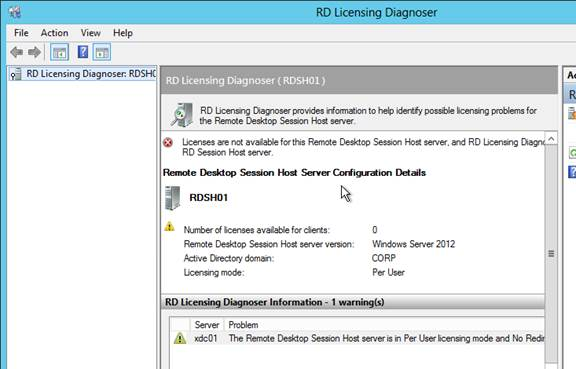Click the vertical scrollbar thumb in the details pane
Screen dimensions: 576x369
click(551, 254)
